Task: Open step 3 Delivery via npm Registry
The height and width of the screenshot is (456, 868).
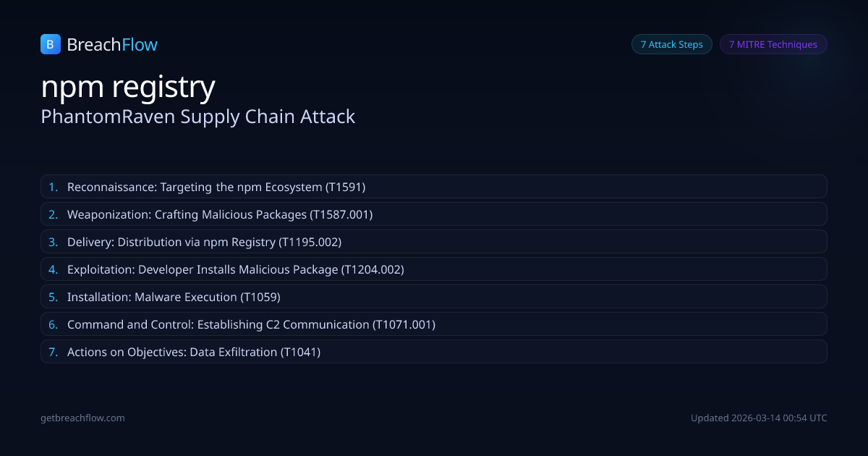Action: coord(433,242)
